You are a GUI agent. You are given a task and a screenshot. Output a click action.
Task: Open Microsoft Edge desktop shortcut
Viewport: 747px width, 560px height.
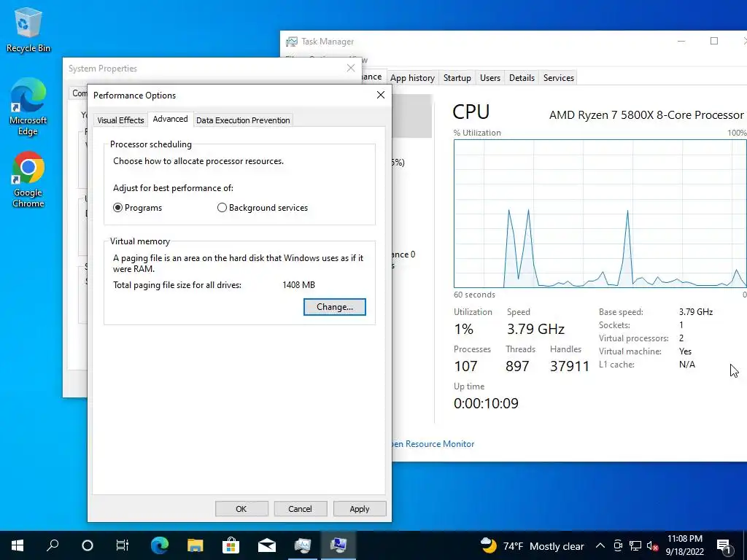click(x=28, y=107)
